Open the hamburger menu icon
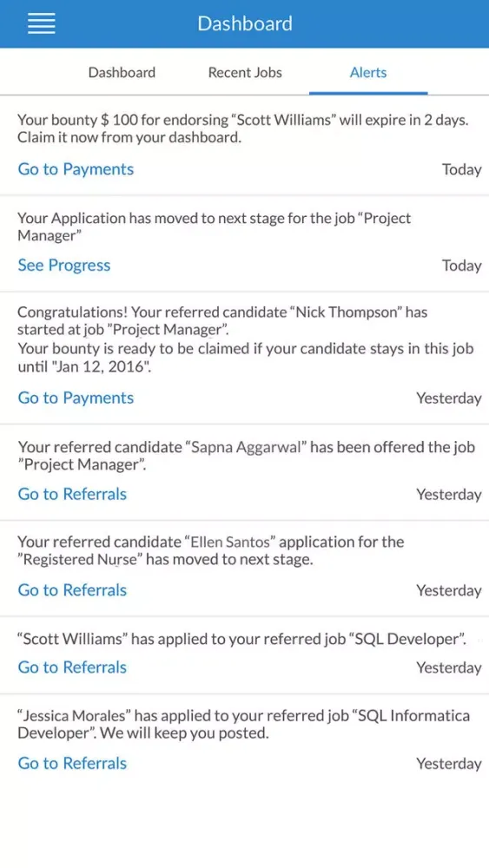Viewport: 489px width, 868px height. pyautogui.click(x=42, y=23)
